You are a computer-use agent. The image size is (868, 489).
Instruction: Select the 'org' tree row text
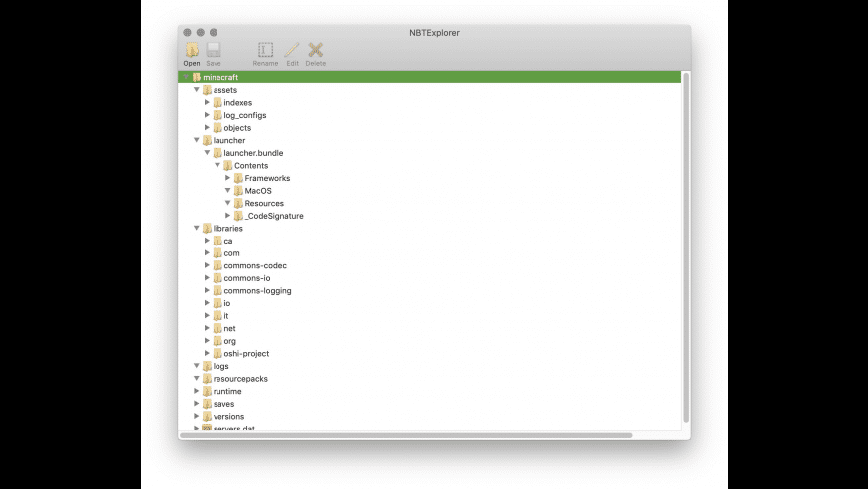229,341
